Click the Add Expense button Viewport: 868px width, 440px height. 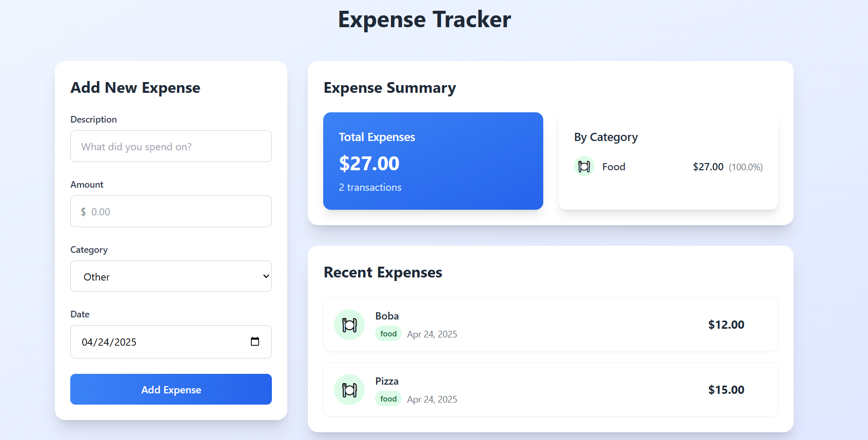coord(171,390)
